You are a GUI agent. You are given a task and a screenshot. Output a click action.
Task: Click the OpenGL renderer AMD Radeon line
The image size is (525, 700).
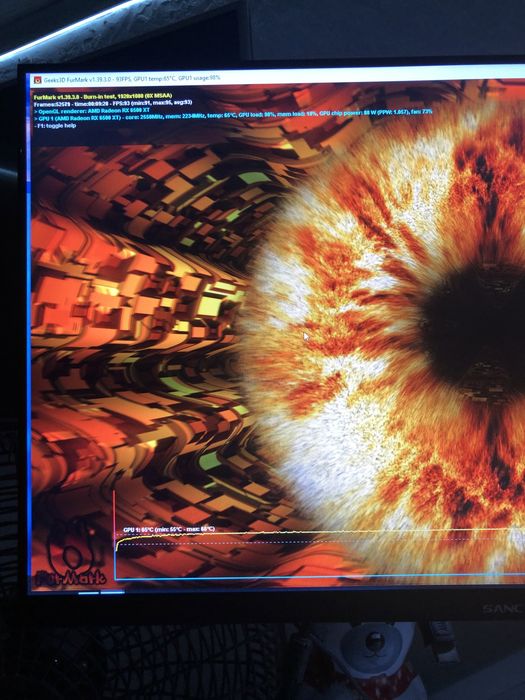coord(92,110)
